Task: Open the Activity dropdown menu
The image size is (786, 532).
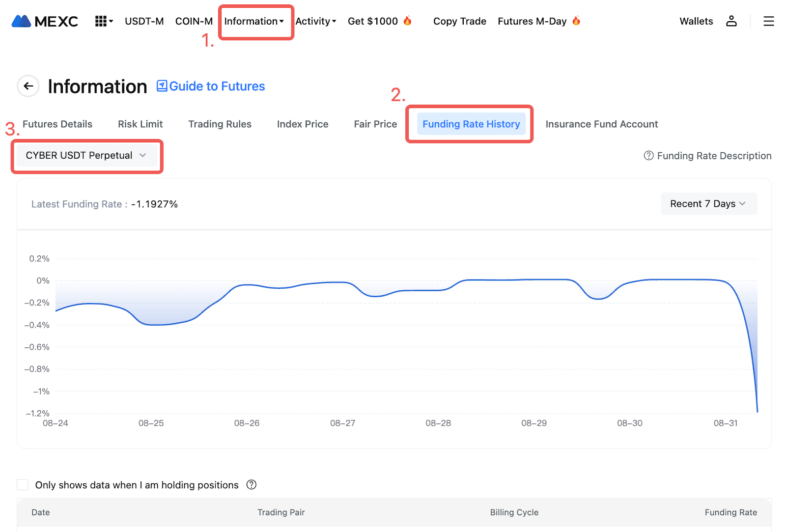Action: point(315,21)
